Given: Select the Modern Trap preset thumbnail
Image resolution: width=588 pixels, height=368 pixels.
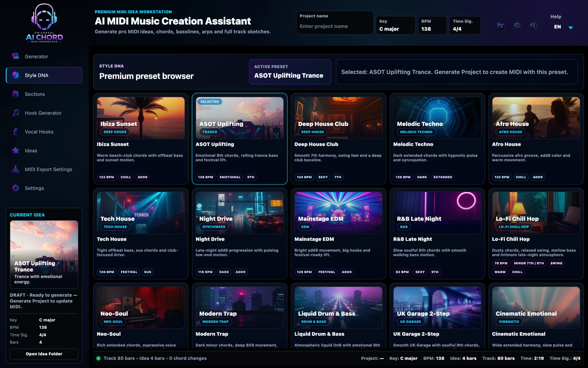Looking at the screenshot, I should tap(239, 308).
